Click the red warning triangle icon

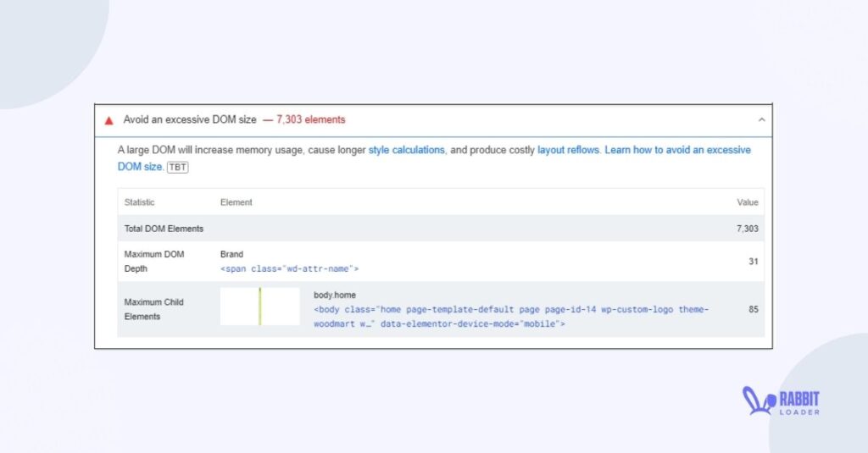pos(109,120)
